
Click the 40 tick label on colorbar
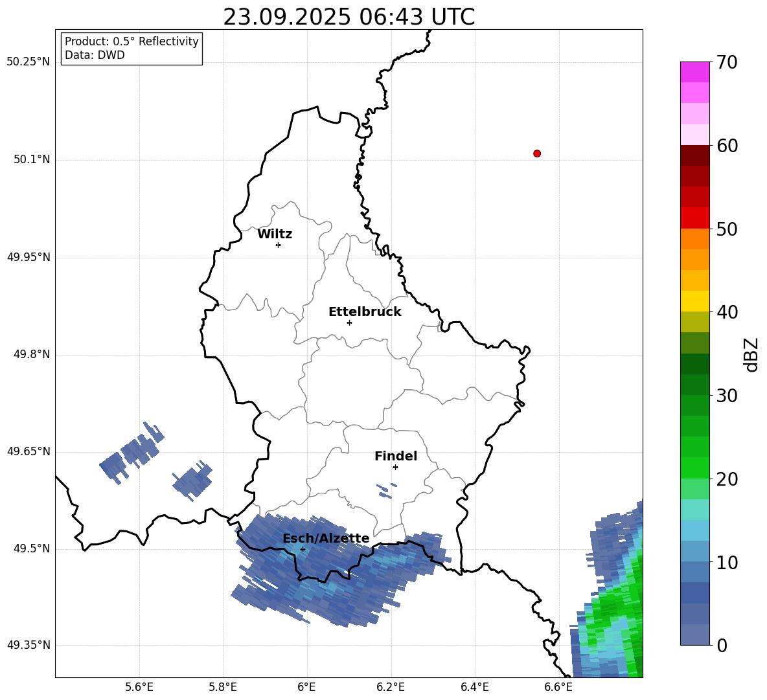click(727, 312)
